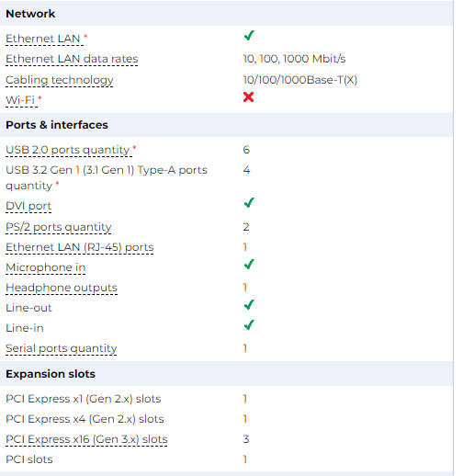Screen dimensions: 463x476
Task: Open the PS/2 ports quantity term
Action: click(59, 227)
